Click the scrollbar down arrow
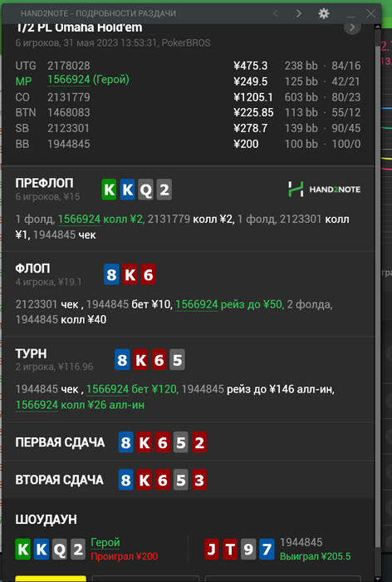The height and width of the screenshot is (582, 392). pos(378,579)
